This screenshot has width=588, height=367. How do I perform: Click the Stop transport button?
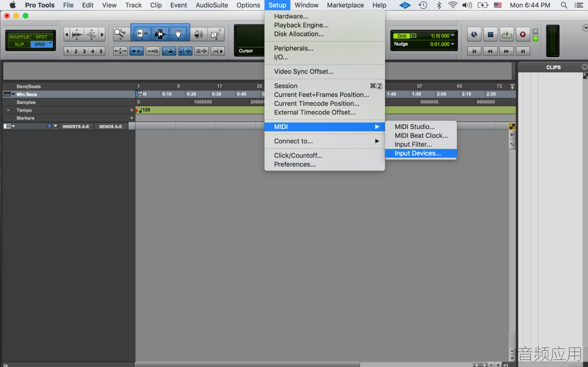490,34
